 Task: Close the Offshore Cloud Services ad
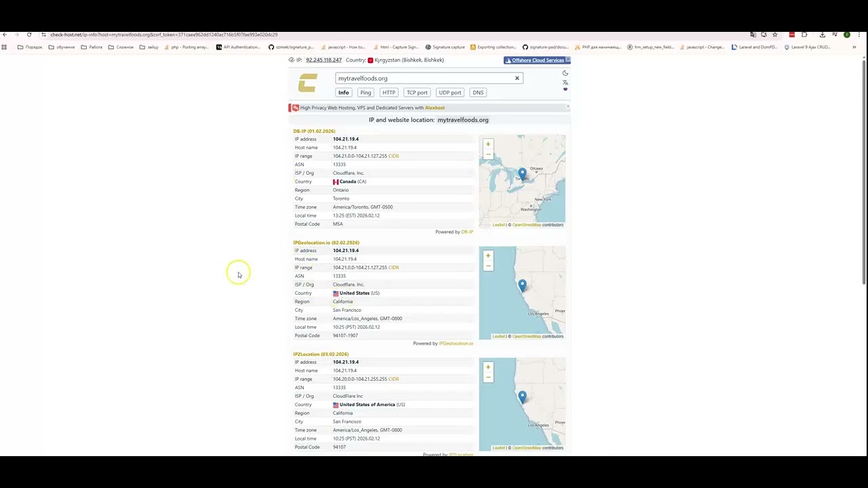click(568, 60)
